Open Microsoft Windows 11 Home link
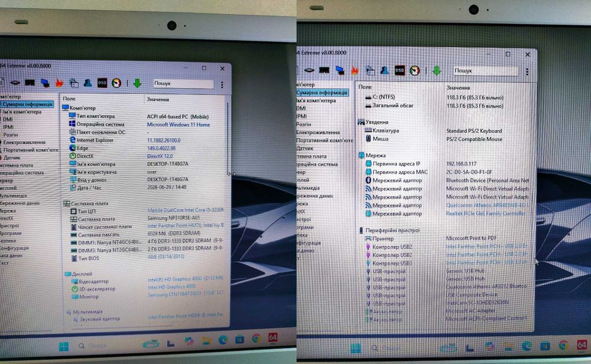Image resolution: width=591 pixels, height=364 pixels. click(x=178, y=124)
